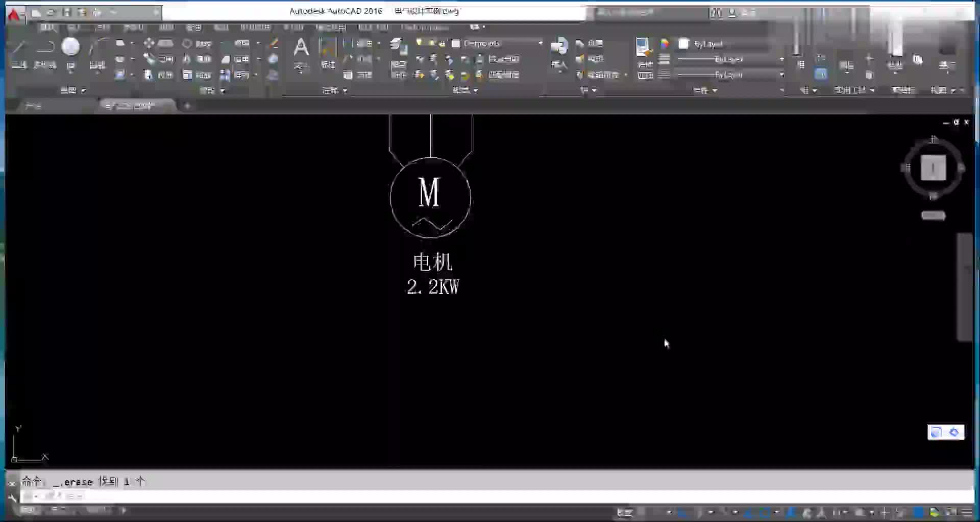Expand the 注释 (Annotation) panel
Image resolution: width=980 pixels, height=522 pixels.
(335, 90)
